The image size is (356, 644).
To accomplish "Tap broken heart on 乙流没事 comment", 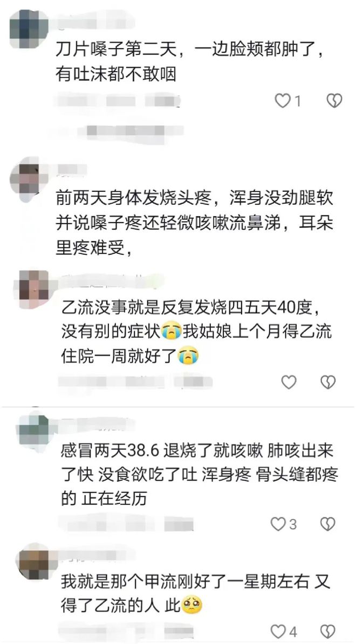I will tap(328, 382).
